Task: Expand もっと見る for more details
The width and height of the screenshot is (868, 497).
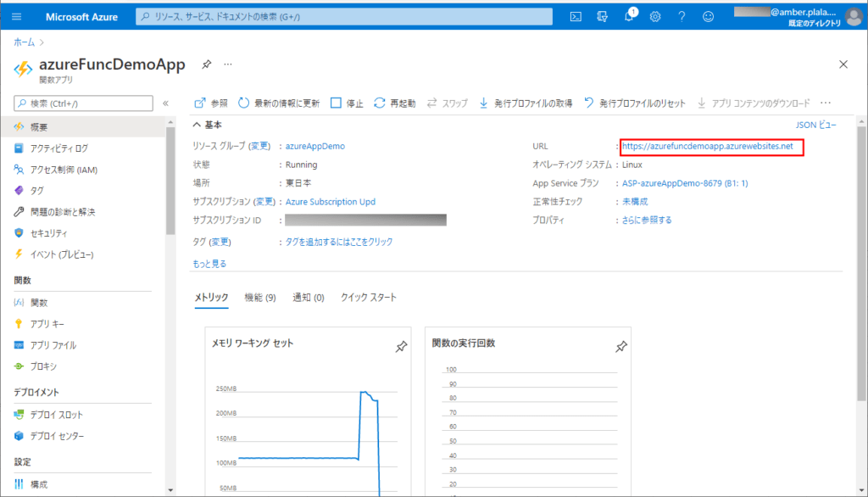Action: point(207,264)
